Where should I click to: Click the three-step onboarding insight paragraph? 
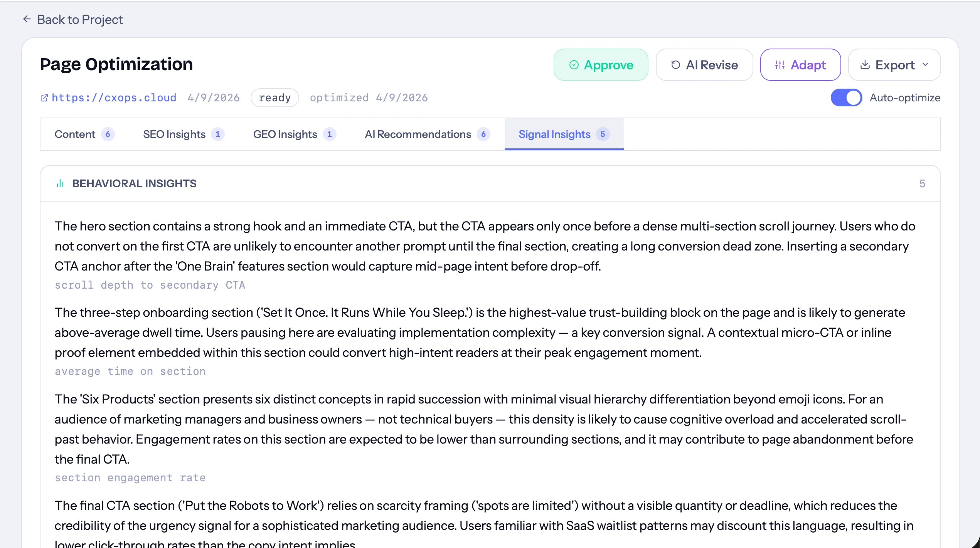pyautogui.click(x=480, y=332)
